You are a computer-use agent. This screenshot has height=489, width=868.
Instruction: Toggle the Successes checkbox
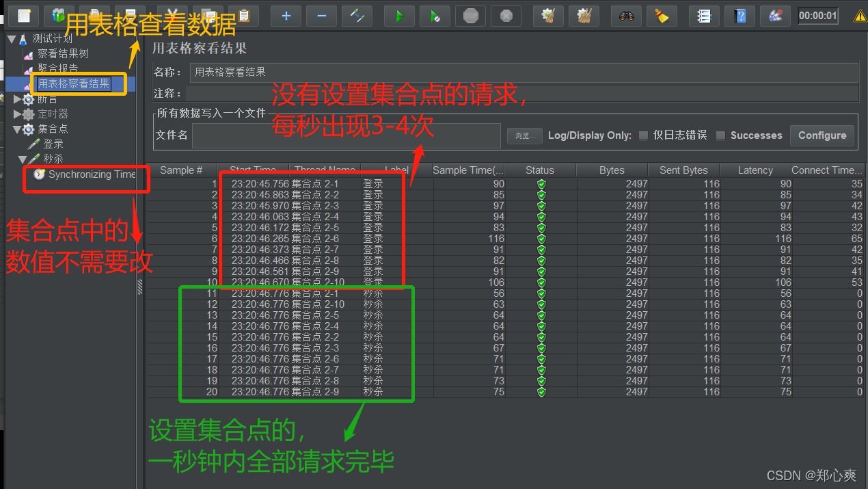(720, 135)
